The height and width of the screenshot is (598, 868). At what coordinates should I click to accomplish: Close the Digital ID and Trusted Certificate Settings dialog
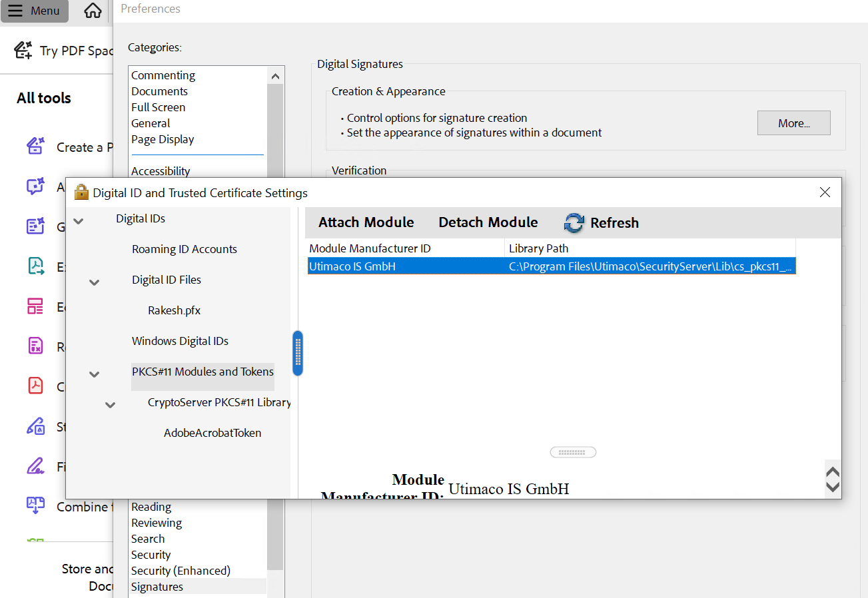[825, 192]
